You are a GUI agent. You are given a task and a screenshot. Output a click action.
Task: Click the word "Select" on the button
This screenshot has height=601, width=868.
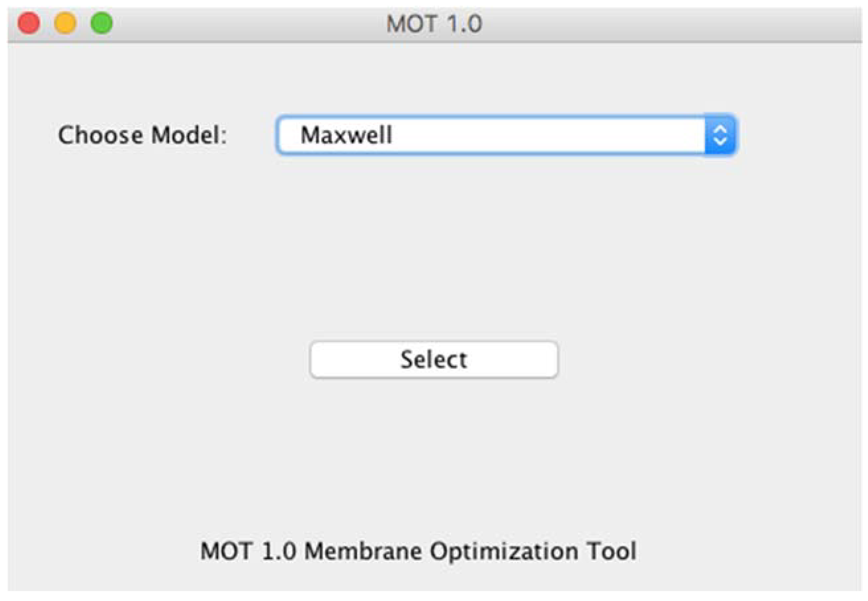(434, 360)
